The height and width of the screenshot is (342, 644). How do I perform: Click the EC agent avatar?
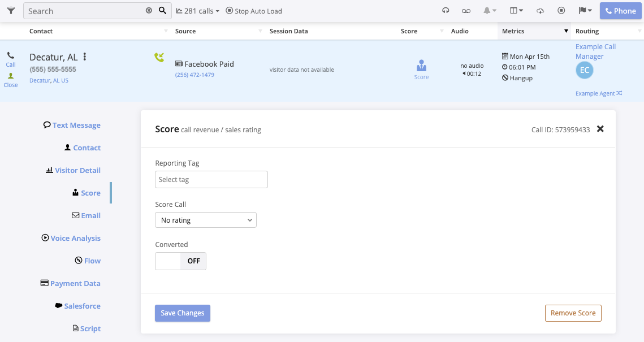click(585, 70)
